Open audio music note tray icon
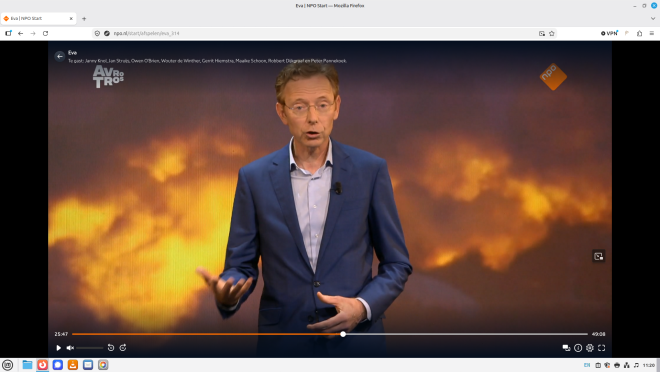The image size is (660, 372). click(x=636, y=365)
